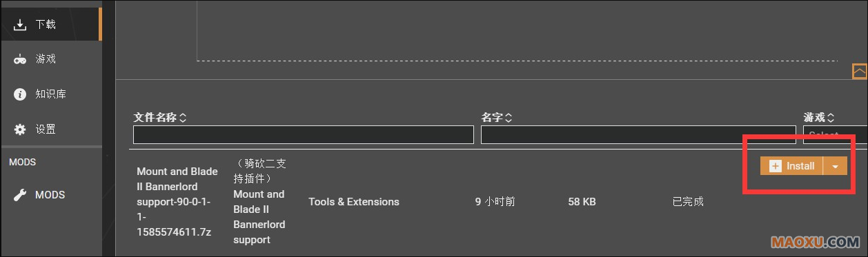868x257 pixels.
Task: Click the plus icon on Install button
Action: pos(775,166)
